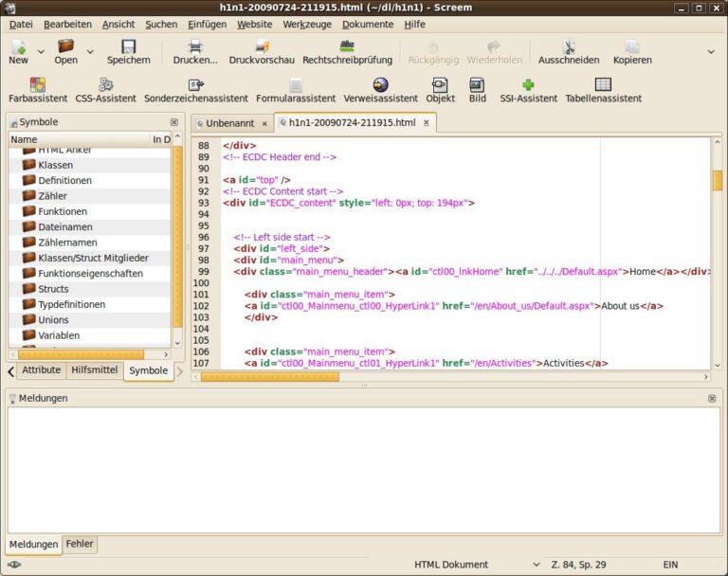Close the Meldungen panel

point(712,398)
